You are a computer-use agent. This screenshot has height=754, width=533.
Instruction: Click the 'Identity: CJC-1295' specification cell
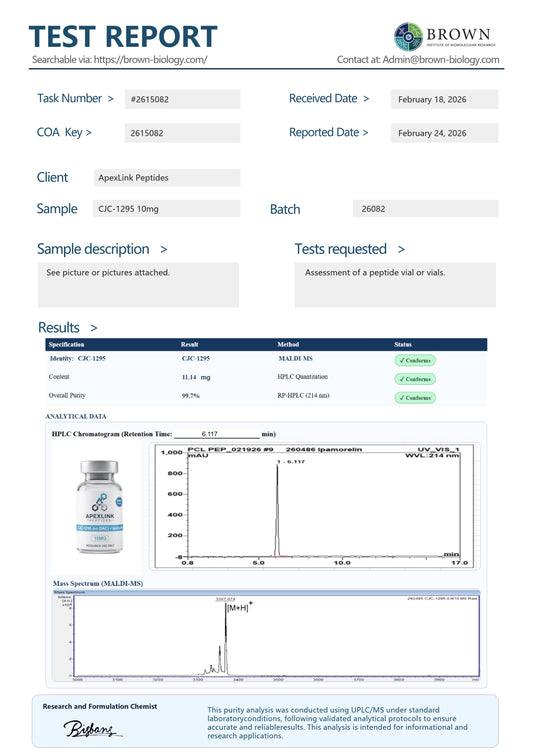77,359
